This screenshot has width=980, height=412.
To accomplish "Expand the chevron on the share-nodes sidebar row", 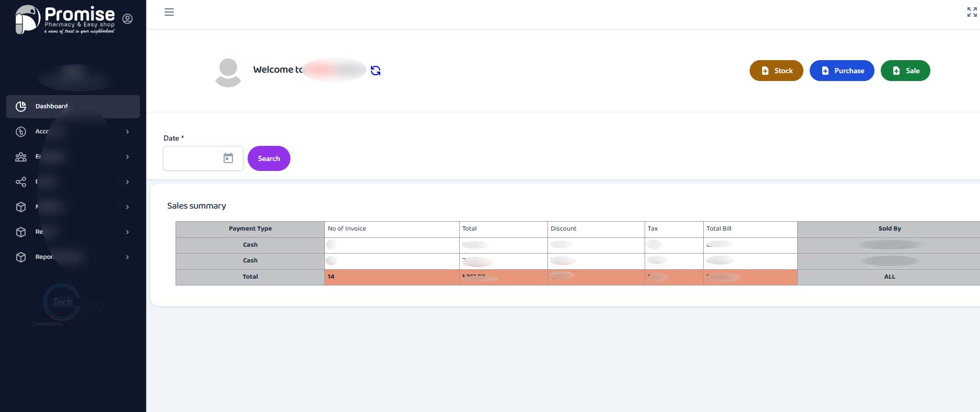I will coord(127,182).
